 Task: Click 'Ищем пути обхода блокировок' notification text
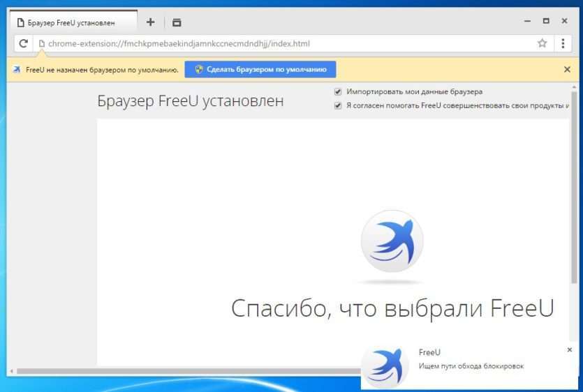471,366
